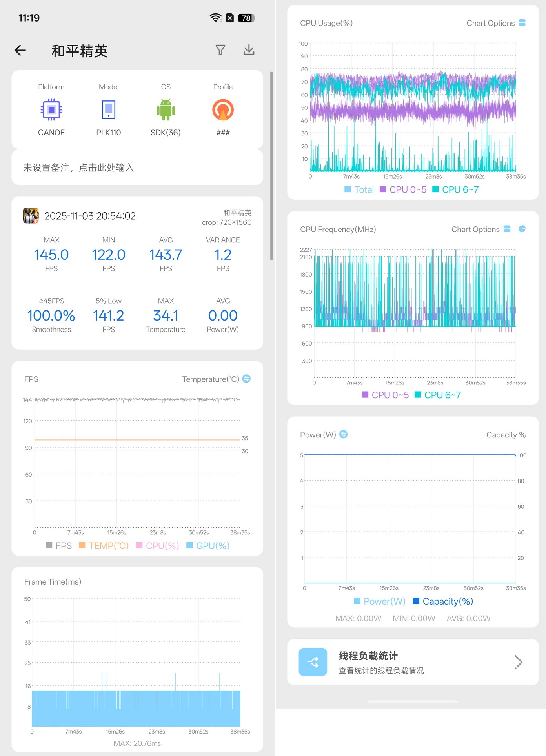Toggle the CPU 6~7 usage legend
546x756 pixels.
455,190
